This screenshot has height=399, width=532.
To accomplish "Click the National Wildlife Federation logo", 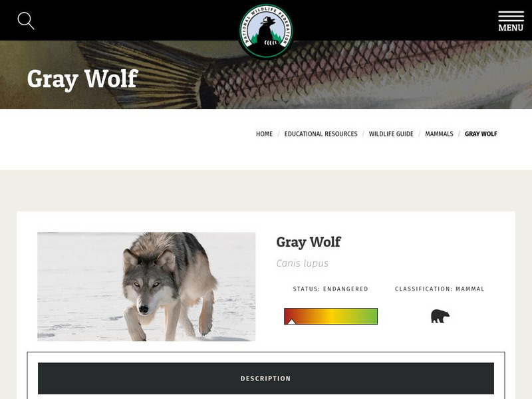I will click(266, 31).
